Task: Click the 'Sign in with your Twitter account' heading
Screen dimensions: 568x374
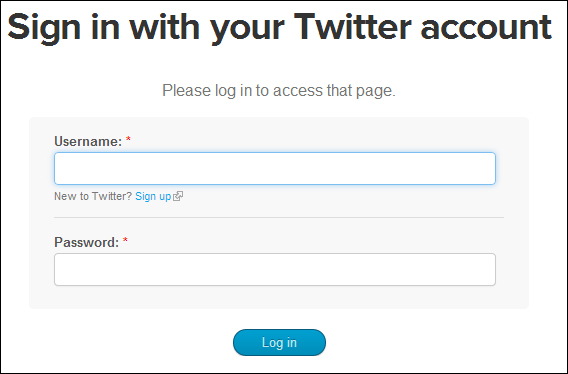Action: pos(279,28)
